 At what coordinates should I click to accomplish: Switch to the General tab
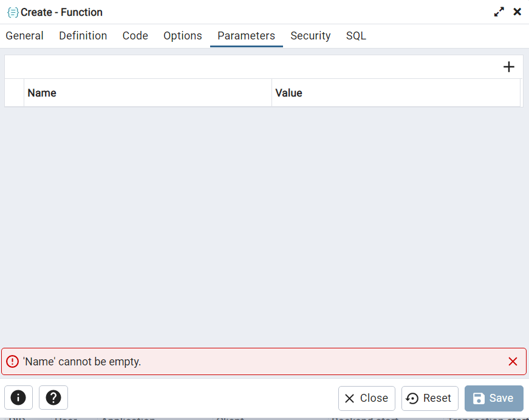click(25, 36)
